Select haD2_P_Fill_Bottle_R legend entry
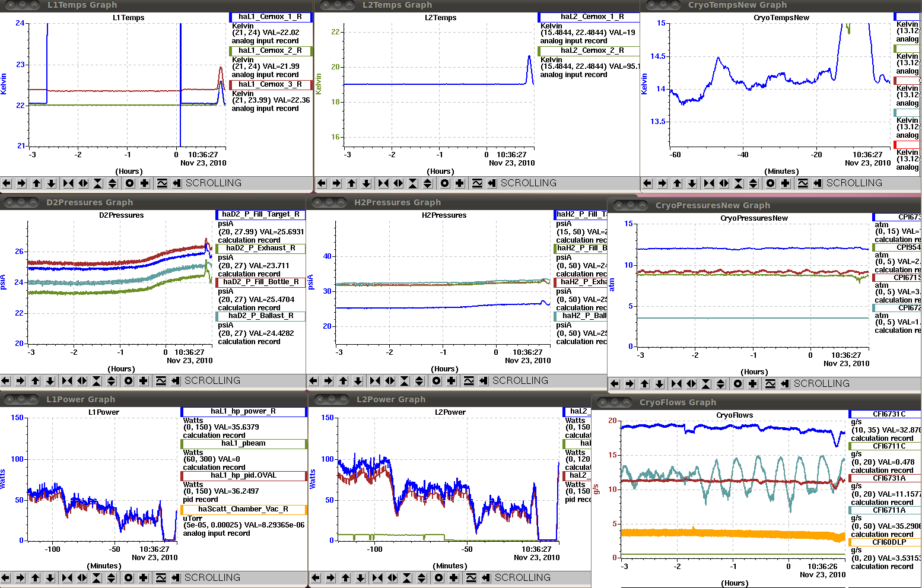Screen dimensions: 922x588 pyautogui.click(x=260, y=282)
